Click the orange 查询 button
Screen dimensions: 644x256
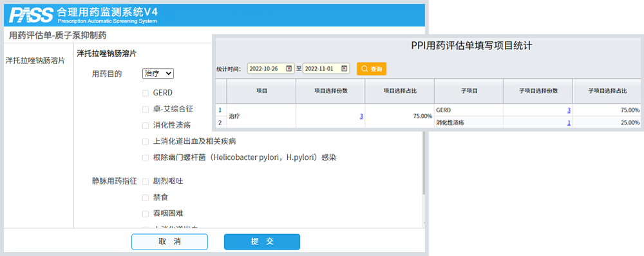pos(372,69)
